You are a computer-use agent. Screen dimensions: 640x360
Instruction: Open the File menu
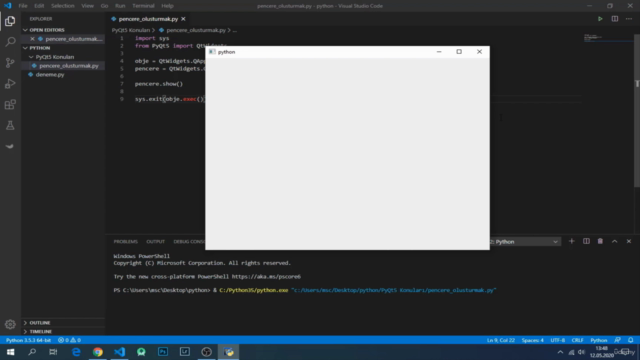pyautogui.click(x=23, y=6)
